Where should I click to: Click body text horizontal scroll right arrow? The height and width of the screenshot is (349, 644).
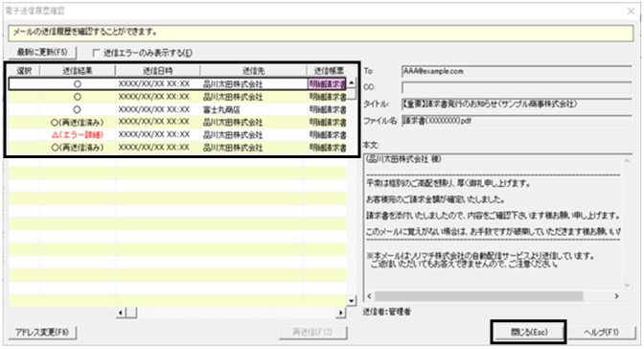pos(616,296)
